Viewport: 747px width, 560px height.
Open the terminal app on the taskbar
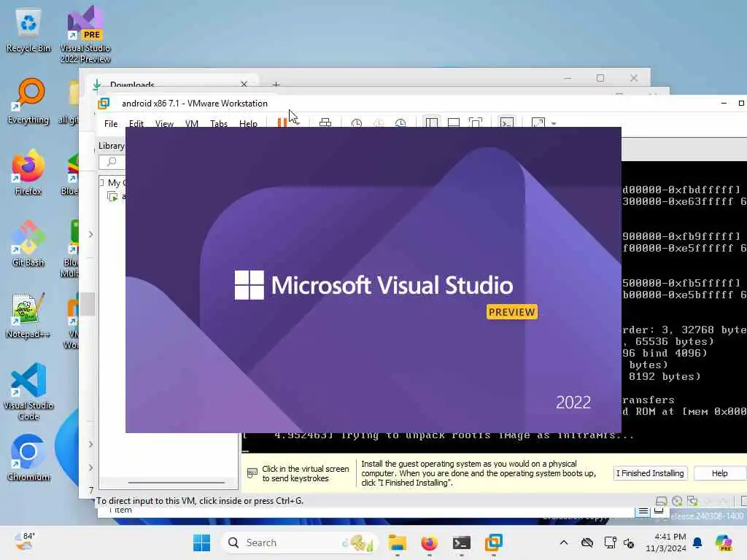pos(462,542)
